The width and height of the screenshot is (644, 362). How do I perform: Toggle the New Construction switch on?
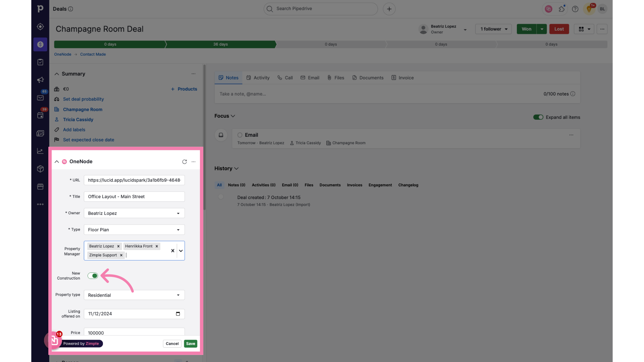(x=93, y=276)
